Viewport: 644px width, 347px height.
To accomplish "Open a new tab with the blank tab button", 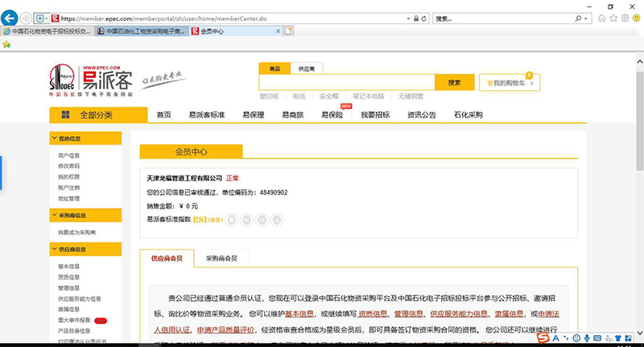I will coord(288,31).
